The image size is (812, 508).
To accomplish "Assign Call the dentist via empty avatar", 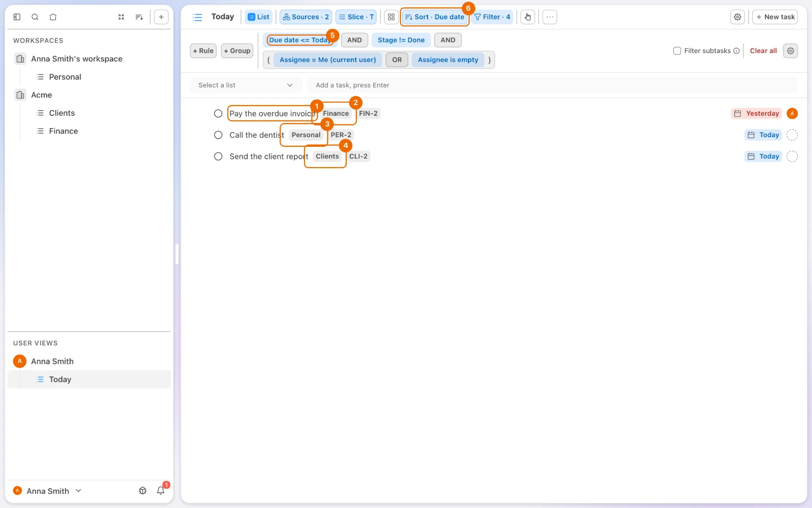I will tap(792, 135).
